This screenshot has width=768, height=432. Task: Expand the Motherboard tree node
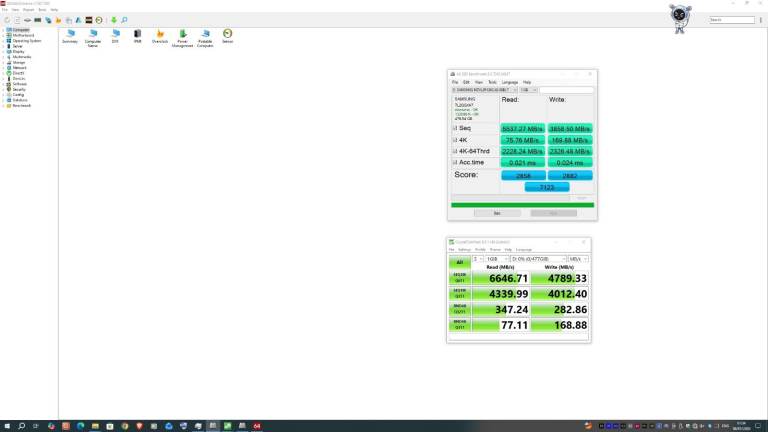pos(4,35)
